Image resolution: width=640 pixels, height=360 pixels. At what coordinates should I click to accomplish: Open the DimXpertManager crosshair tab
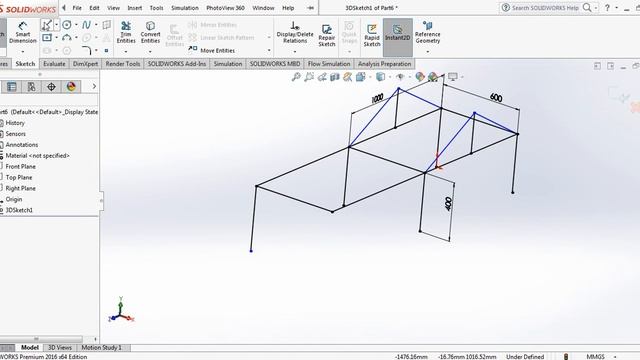51,87
